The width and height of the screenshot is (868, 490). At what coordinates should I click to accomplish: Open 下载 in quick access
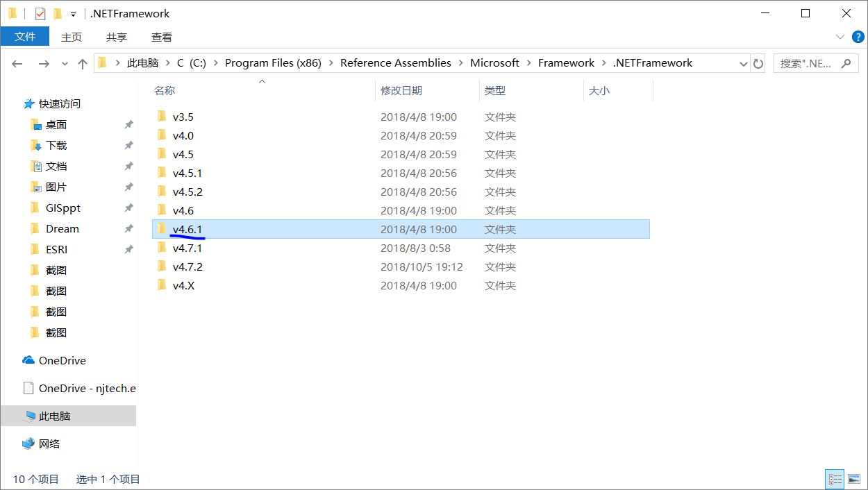(56, 145)
